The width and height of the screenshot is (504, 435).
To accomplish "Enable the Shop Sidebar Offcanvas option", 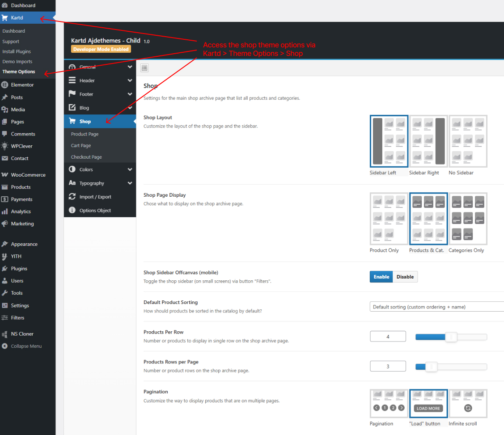I will point(381,277).
